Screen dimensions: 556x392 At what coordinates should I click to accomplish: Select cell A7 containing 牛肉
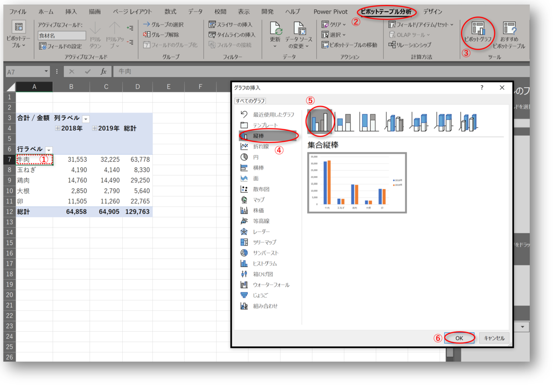[34, 159]
